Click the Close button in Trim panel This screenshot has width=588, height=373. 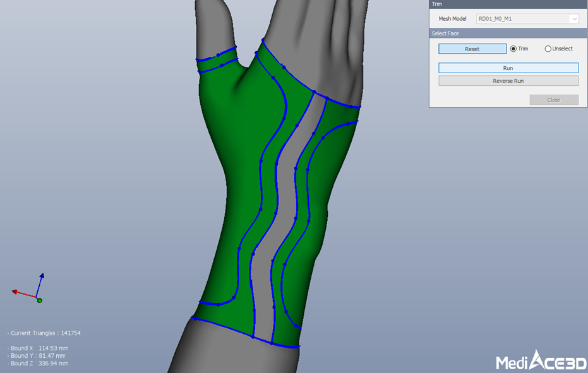[554, 100]
